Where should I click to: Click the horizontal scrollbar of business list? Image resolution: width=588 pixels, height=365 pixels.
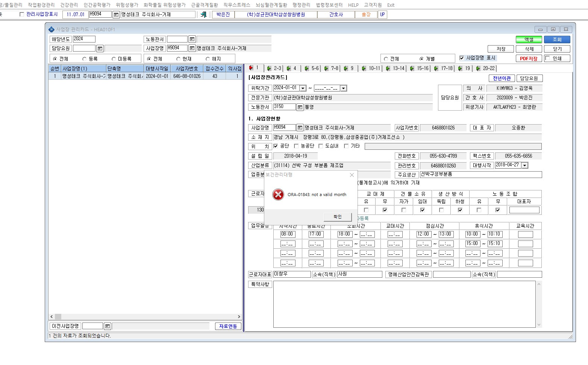(x=145, y=317)
